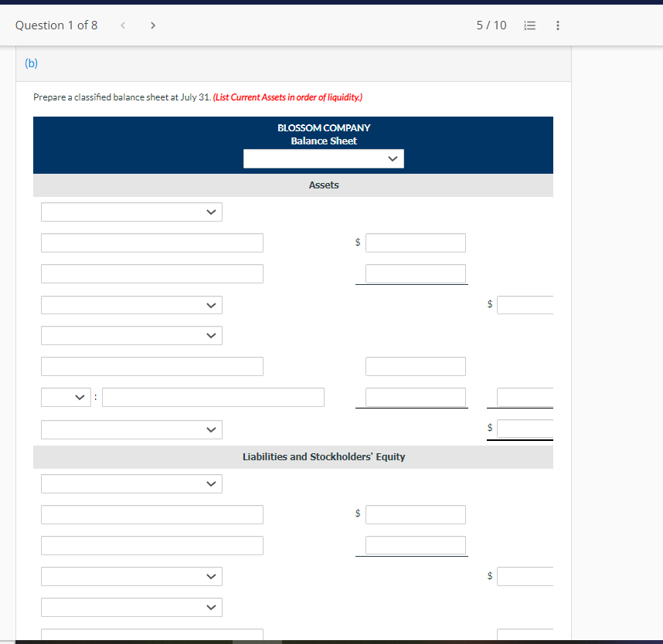663x644 pixels.
Task: Click the Question 1 of 8 label
Action: point(56,25)
